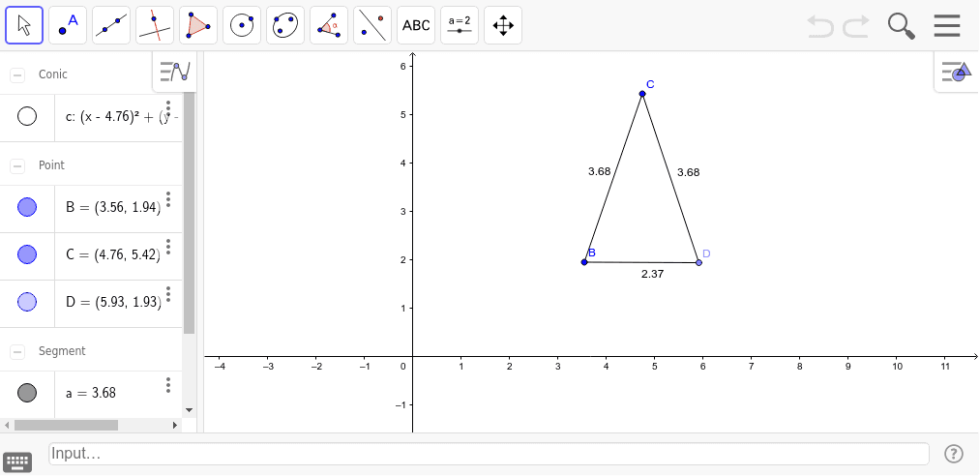
Task: Select the a = 3.68 entry
Action: pyautogui.click(x=91, y=393)
